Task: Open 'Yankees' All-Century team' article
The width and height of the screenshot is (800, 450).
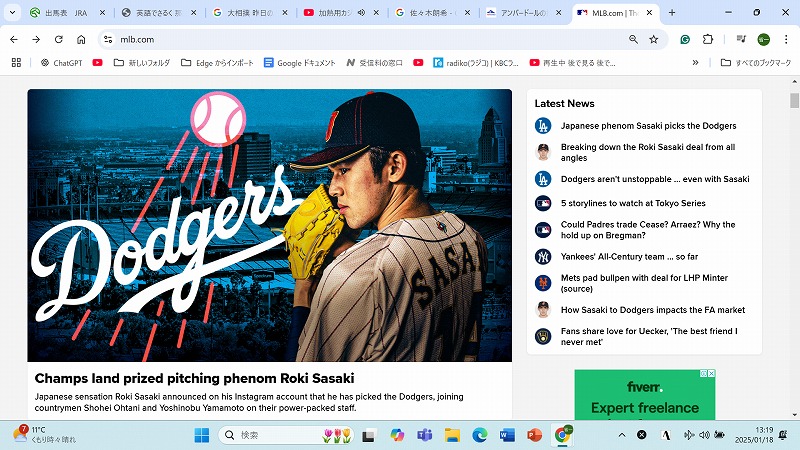Action: 630,257
